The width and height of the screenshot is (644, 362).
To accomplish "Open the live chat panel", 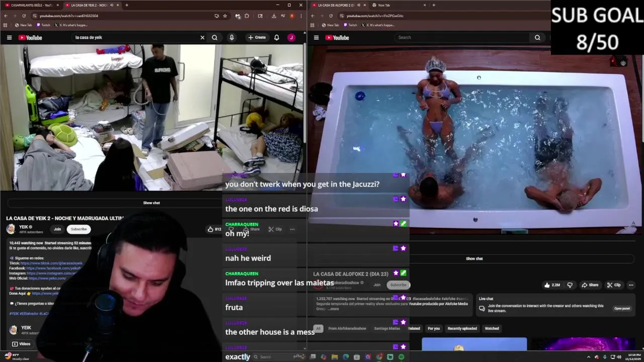I will click(x=622, y=308).
